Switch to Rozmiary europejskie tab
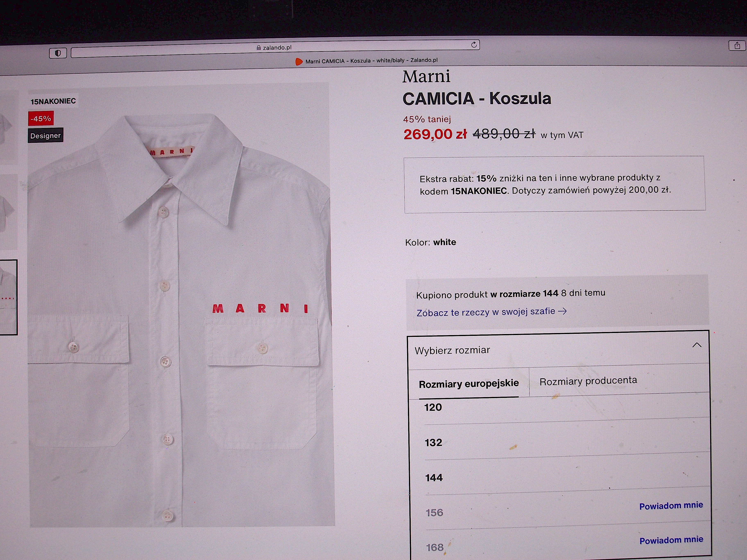747x560 pixels. pyautogui.click(x=469, y=384)
